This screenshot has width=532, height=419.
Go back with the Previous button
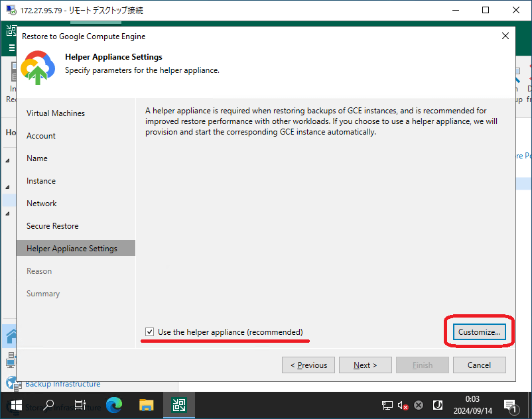[x=308, y=365]
